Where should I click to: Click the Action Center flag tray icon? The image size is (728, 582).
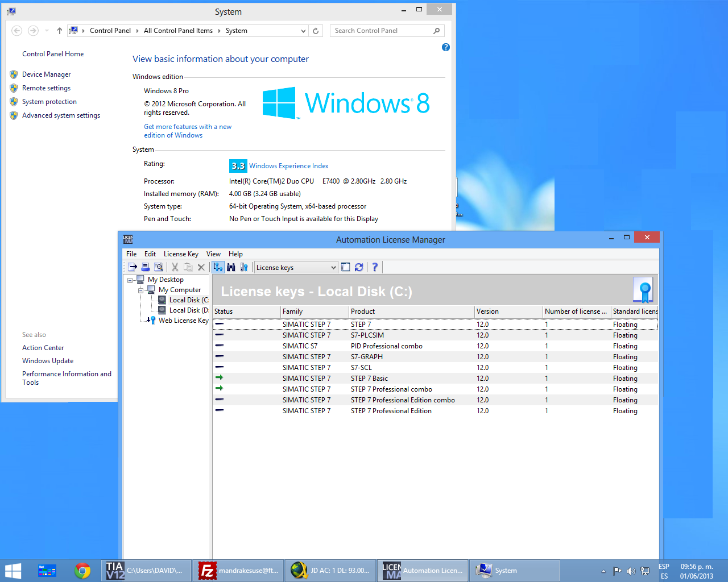[617, 571]
